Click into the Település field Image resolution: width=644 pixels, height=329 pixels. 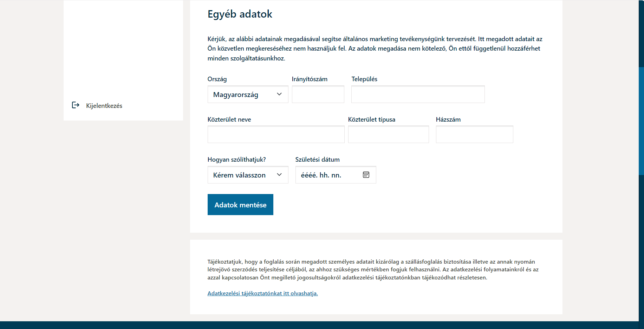[x=418, y=94]
